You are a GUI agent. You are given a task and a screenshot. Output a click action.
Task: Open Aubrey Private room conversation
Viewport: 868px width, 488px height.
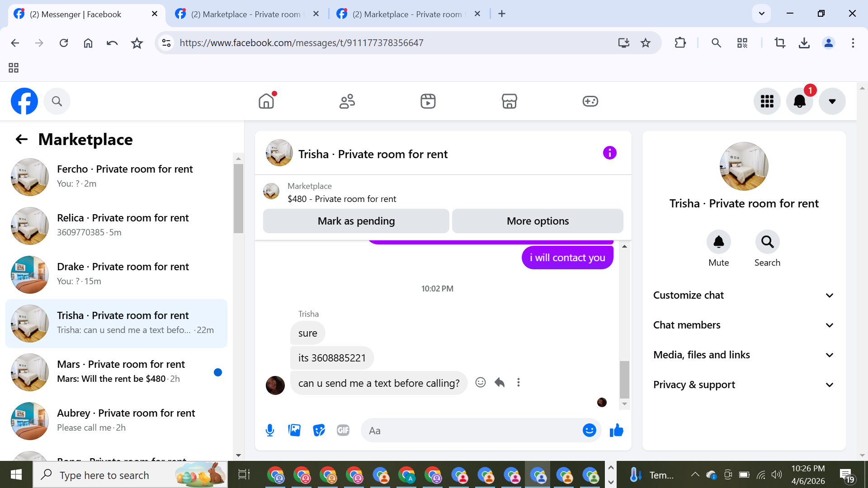tap(116, 421)
